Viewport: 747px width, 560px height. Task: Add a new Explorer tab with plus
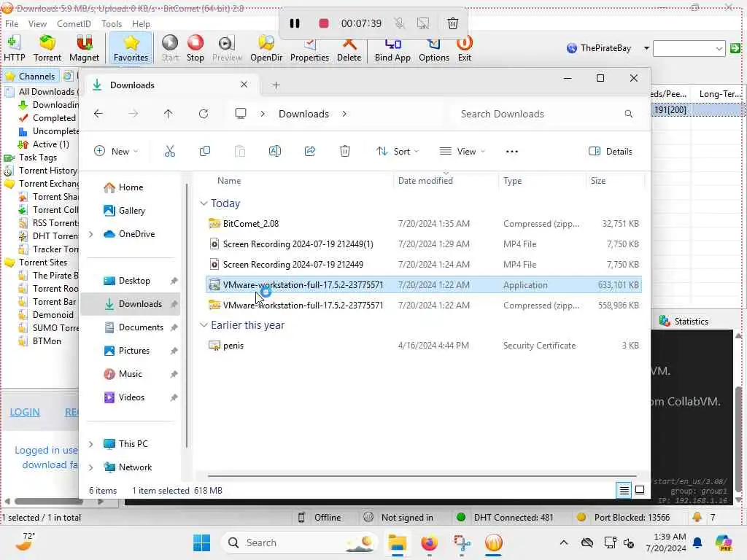(x=276, y=85)
